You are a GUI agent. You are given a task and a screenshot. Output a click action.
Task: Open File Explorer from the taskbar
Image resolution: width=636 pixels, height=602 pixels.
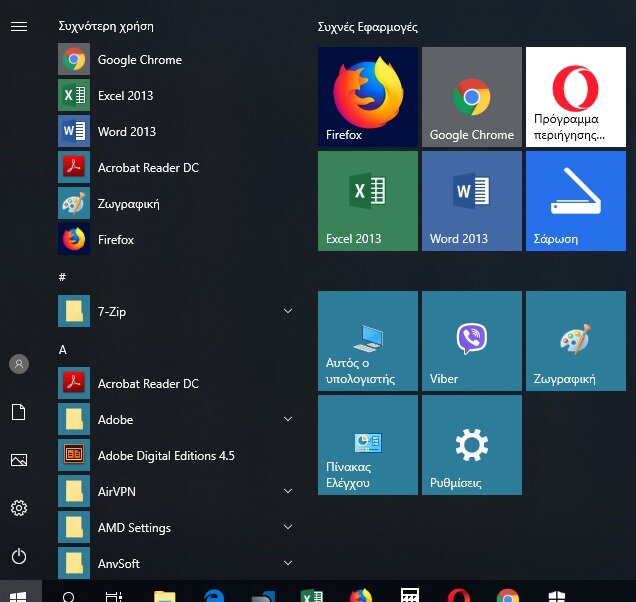pyautogui.click(x=165, y=596)
